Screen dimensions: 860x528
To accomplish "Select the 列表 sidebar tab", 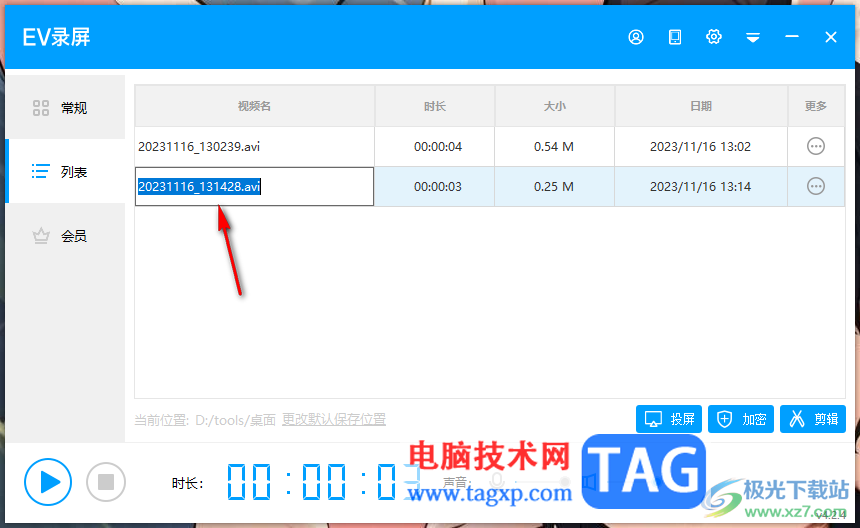I will pos(65,172).
